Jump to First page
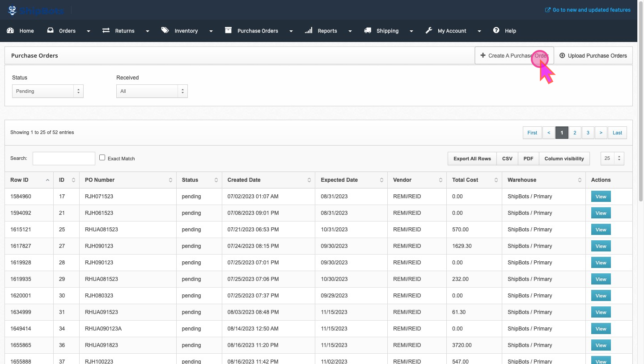 [x=532, y=133]
